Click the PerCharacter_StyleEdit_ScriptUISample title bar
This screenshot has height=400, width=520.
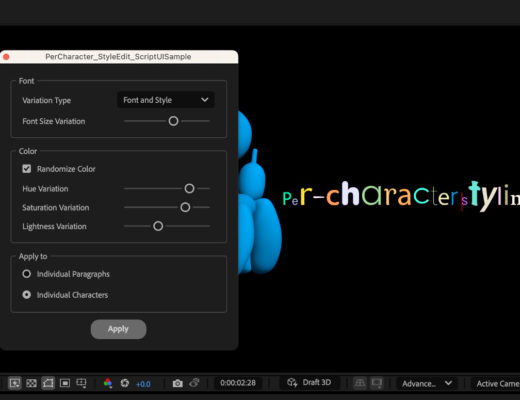pyautogui.click(x=118, y=57)
